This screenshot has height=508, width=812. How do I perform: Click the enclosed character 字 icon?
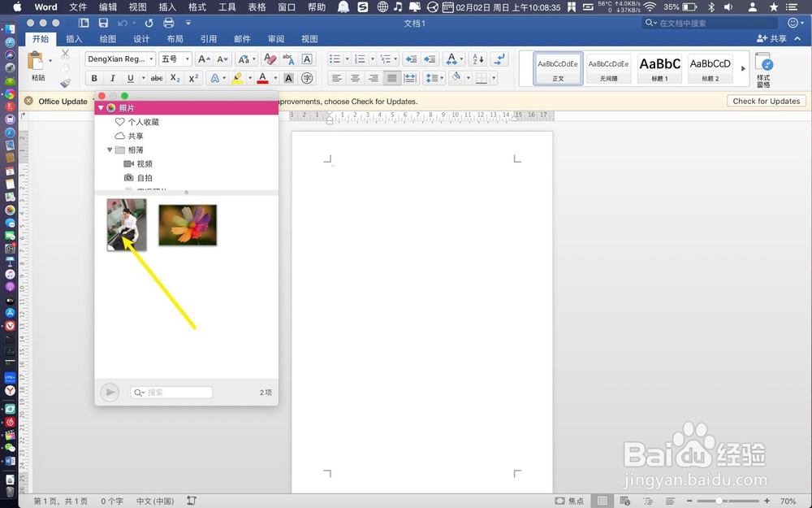(307, 78)
